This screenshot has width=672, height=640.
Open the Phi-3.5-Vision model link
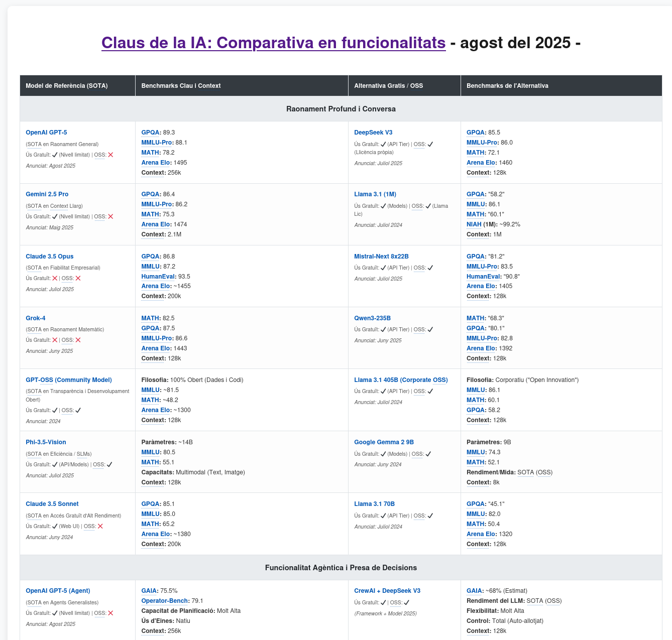(x=46, y=442)
